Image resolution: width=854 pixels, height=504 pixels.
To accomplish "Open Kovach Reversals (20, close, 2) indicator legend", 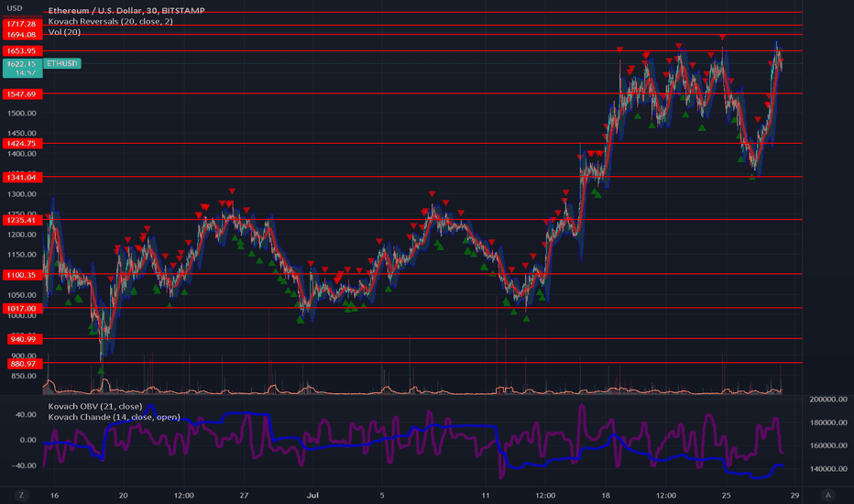I will [x=111, y=21].
